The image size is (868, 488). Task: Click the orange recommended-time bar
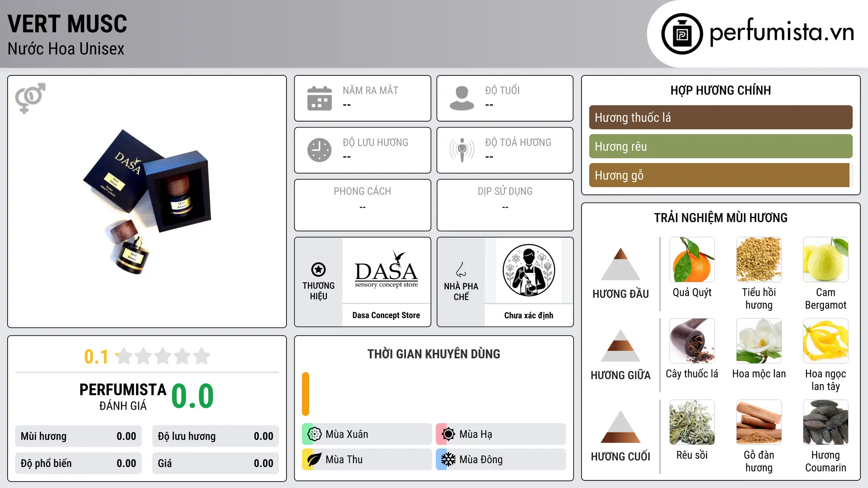306,394
